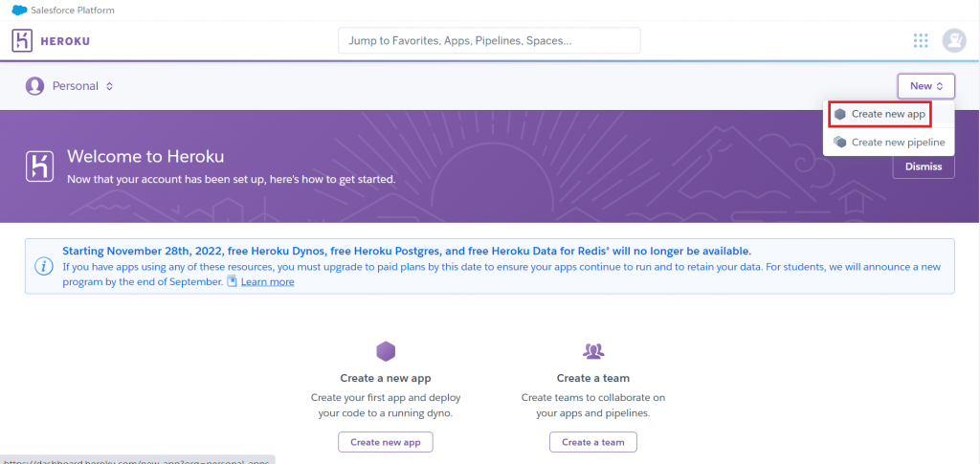Click the Starting November 28th notice headline

pyautogui.click(x=407, y=251)
